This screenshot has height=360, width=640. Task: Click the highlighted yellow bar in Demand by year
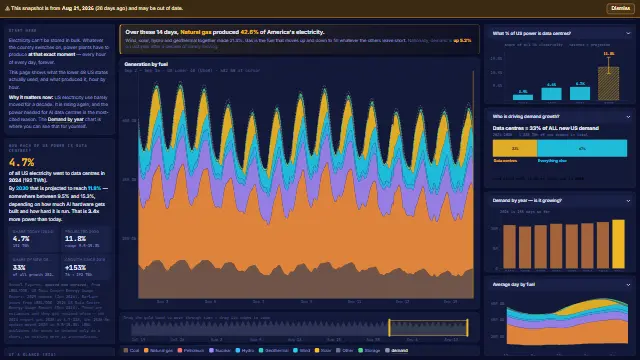point(618,244)
